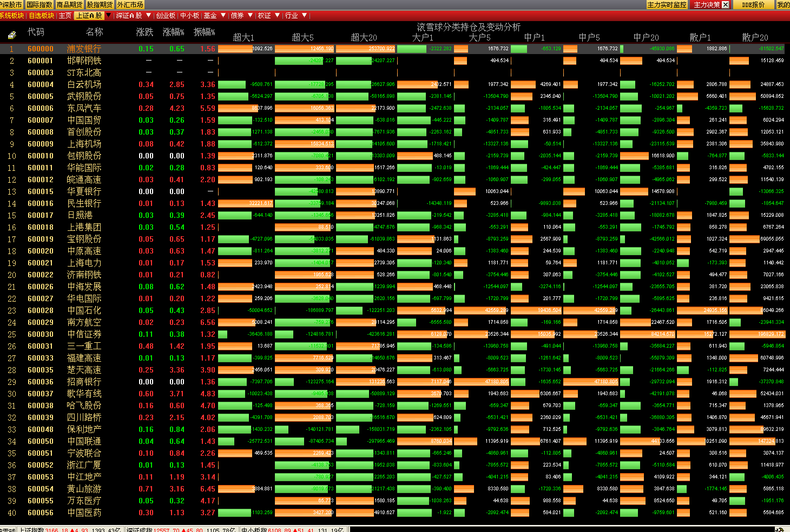Sort by 散户20 column header
The image size is (790, 532).
pyautogui.click(x=755, y=37)
